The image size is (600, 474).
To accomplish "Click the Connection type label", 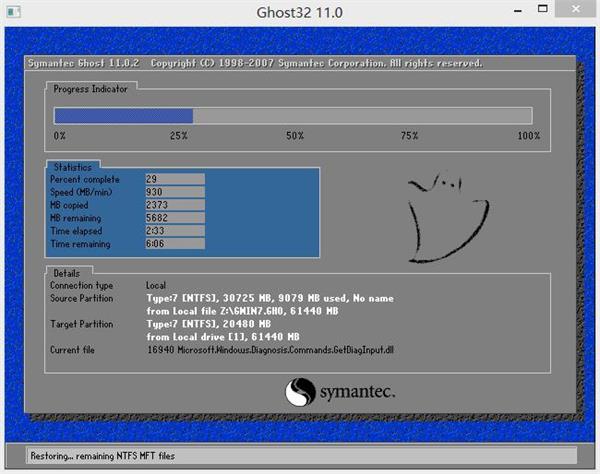I will 82,285.
